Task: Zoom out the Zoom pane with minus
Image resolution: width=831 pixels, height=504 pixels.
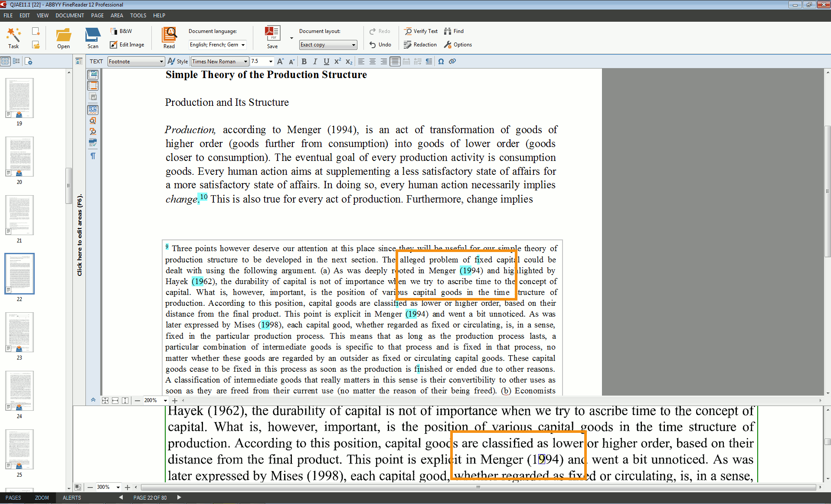Action: coord(90,487)
